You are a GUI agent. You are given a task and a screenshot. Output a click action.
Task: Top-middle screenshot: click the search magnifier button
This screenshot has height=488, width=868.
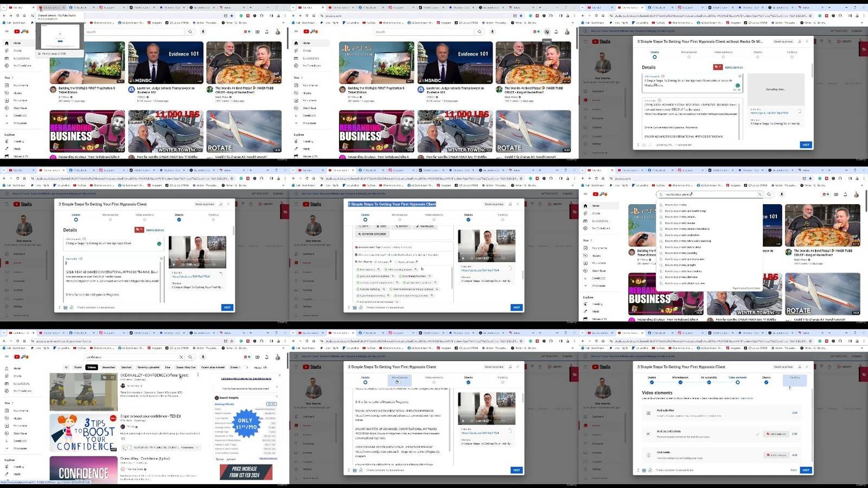(480, 31)
